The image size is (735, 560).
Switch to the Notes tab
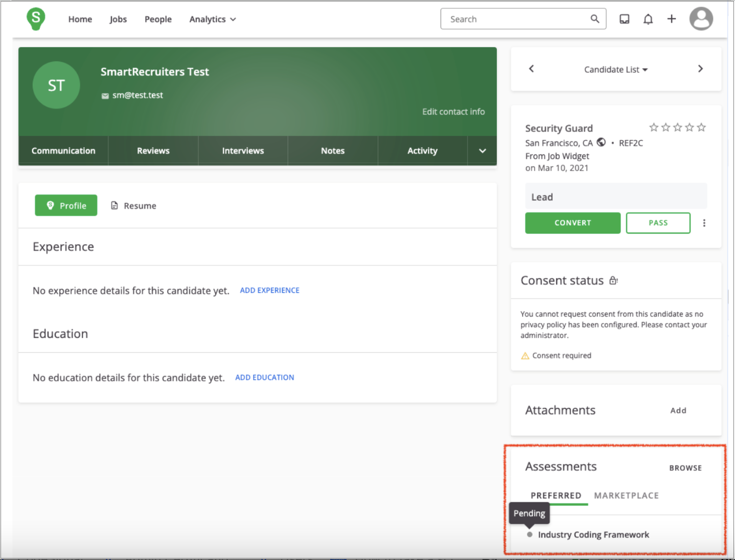click(x=333, y=151)
